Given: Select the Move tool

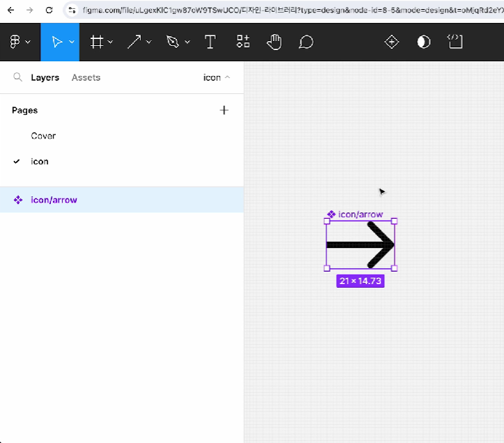Looking at the screenshot, I should pyautogui.click(x=56, y=42).
